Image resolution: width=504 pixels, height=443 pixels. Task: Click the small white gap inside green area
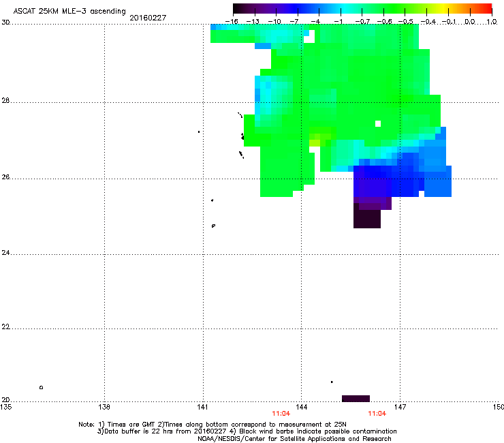(x=378, y=124)
